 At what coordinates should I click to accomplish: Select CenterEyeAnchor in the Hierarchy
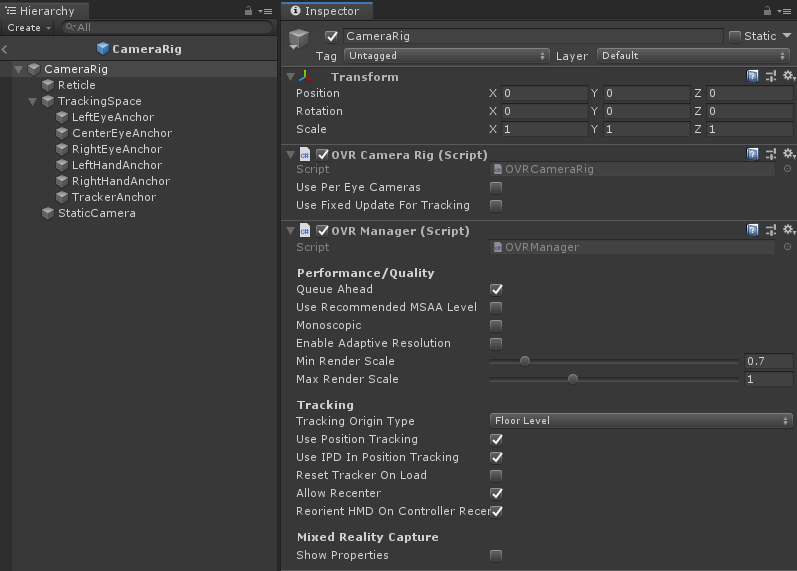pyautogui.click(x=122, y=133)
